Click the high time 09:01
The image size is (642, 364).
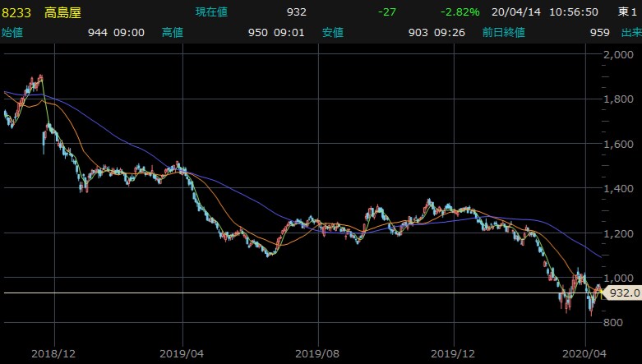(x=288, y=32)
